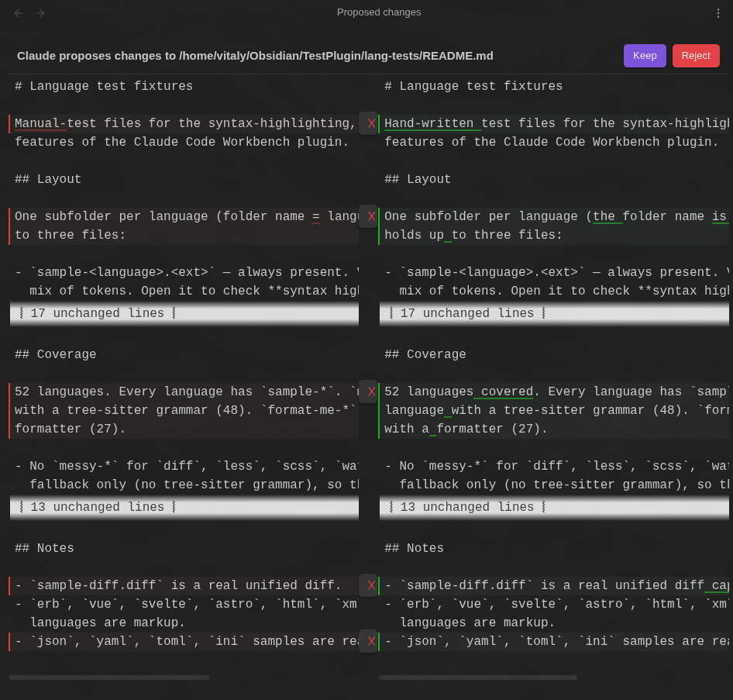Screen dimensions: 733x700
Task: Click '`sample-<language>.<ext>`' line in right pane
Action: pyautogui.click(x=556, y=272)
